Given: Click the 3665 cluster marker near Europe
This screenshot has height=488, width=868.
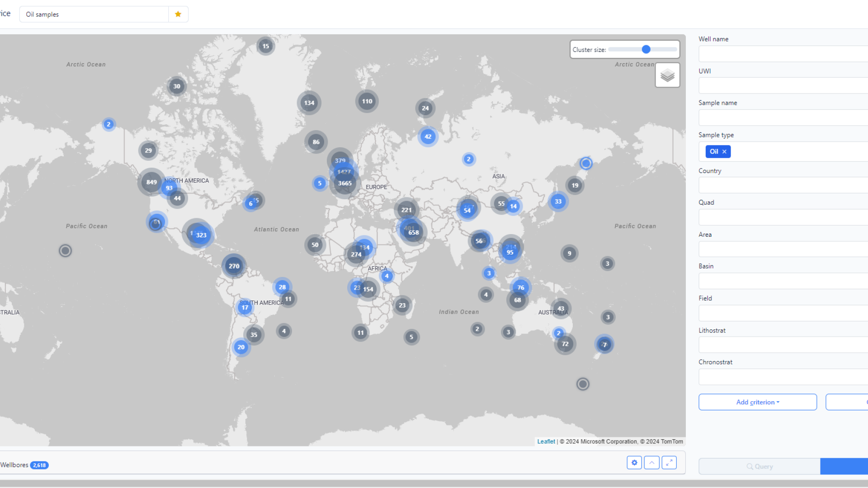Looking at the screenshot, I should click(x=345, y=183).
